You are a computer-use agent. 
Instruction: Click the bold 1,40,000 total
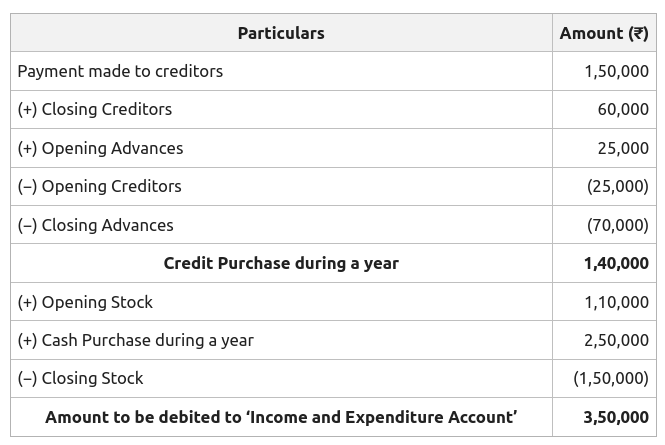616,263
